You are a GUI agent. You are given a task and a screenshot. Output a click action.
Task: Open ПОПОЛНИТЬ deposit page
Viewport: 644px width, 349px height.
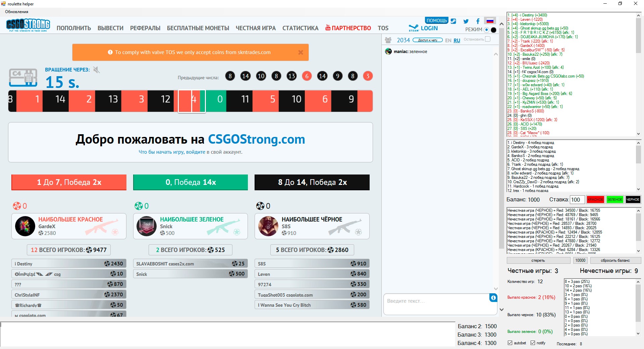[74, 28]
